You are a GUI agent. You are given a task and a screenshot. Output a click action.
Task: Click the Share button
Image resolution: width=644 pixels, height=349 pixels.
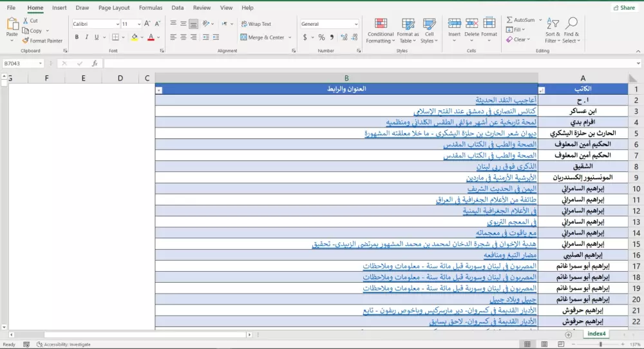[624, 7]
